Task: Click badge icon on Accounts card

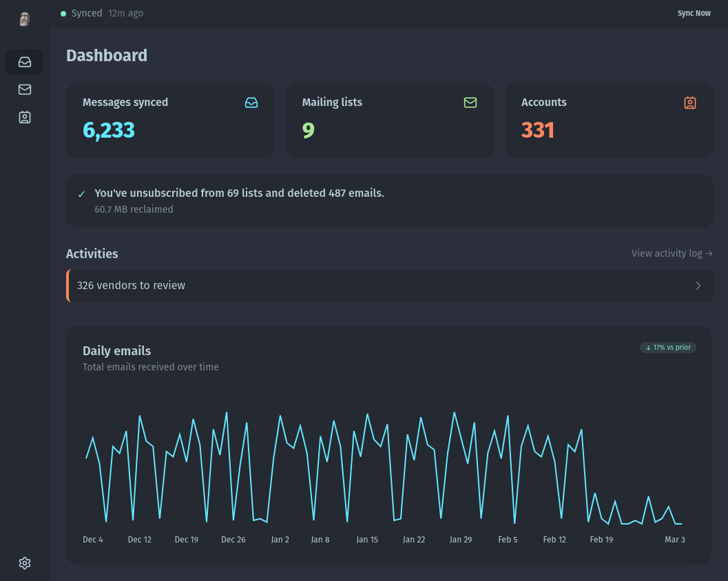Action: coord(690,103)
